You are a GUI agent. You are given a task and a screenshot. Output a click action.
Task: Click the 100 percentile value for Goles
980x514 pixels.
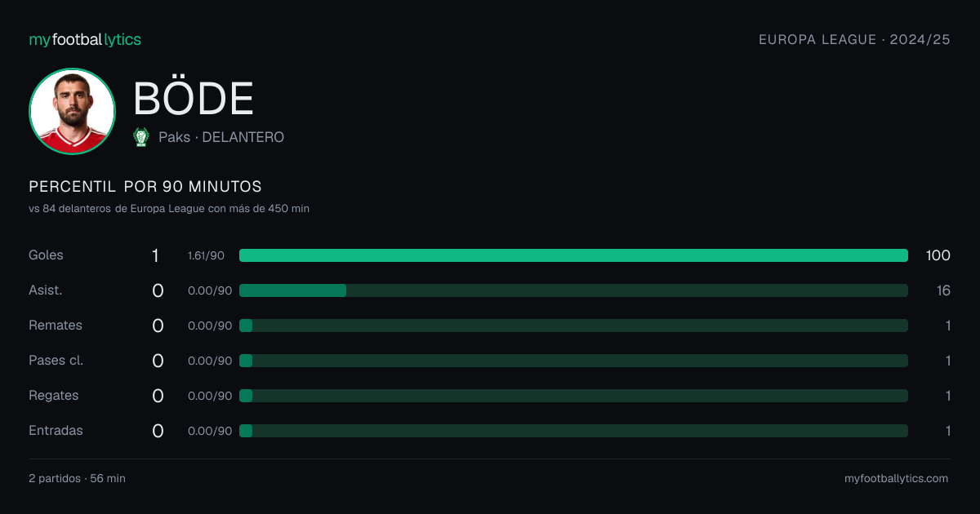click(938, 255)
